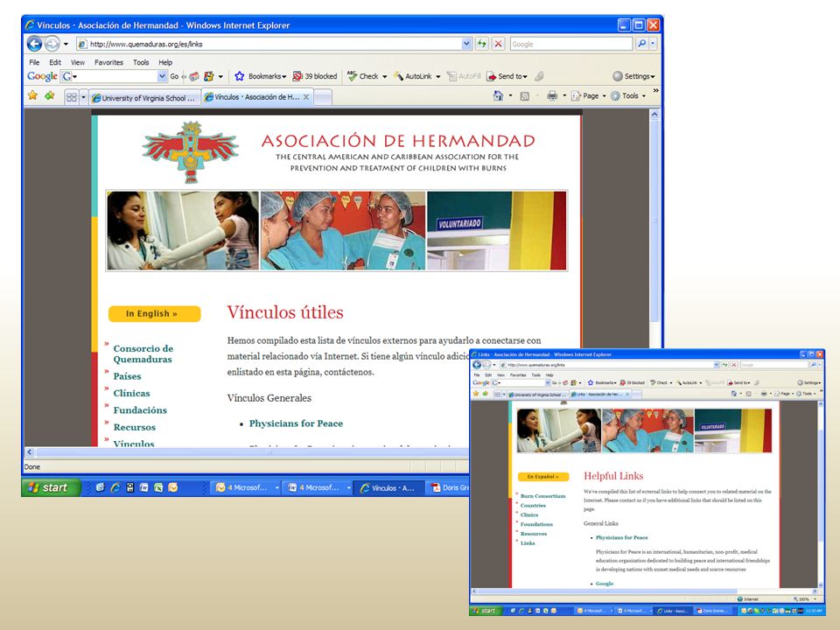Viewport: 840px width, 630px height.
Task: Click Go on the Google toolbar
Action: (x=174, y=77)
